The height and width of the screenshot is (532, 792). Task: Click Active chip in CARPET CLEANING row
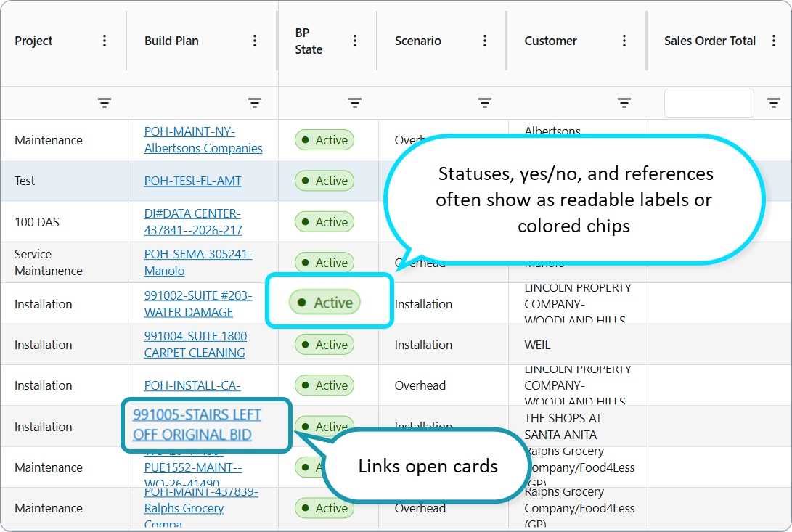point(324,345)
